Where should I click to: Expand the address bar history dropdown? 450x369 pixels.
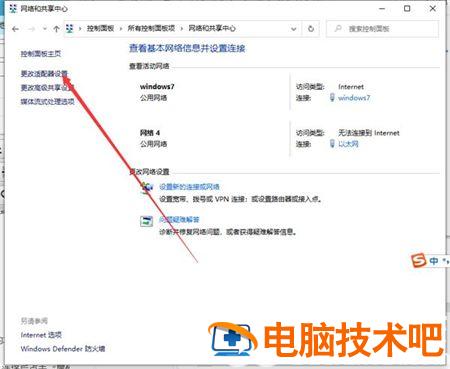point(294,29)
